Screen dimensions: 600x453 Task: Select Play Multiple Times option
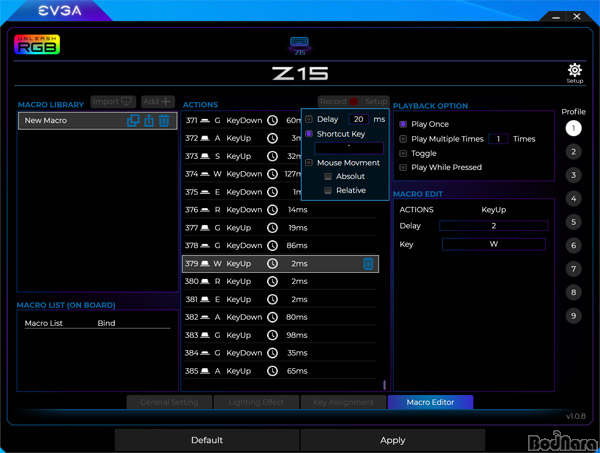click(x=403, y=139)
